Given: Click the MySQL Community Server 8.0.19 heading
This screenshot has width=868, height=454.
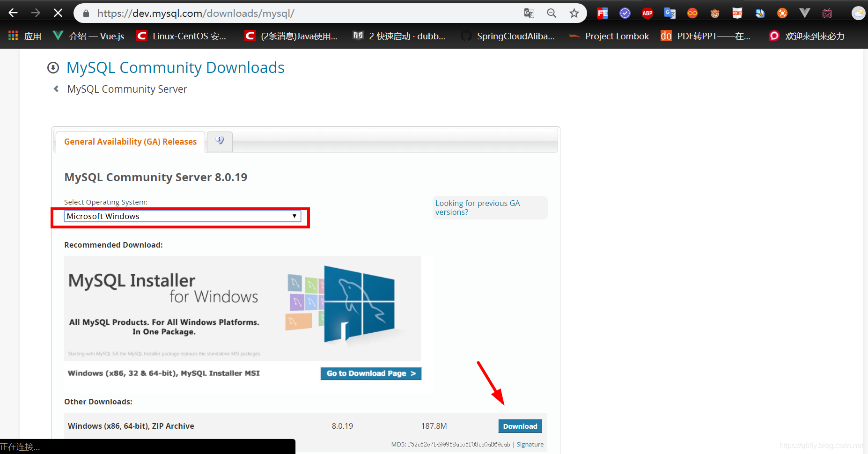Looking at the screenshot, I should pos(156,177).
